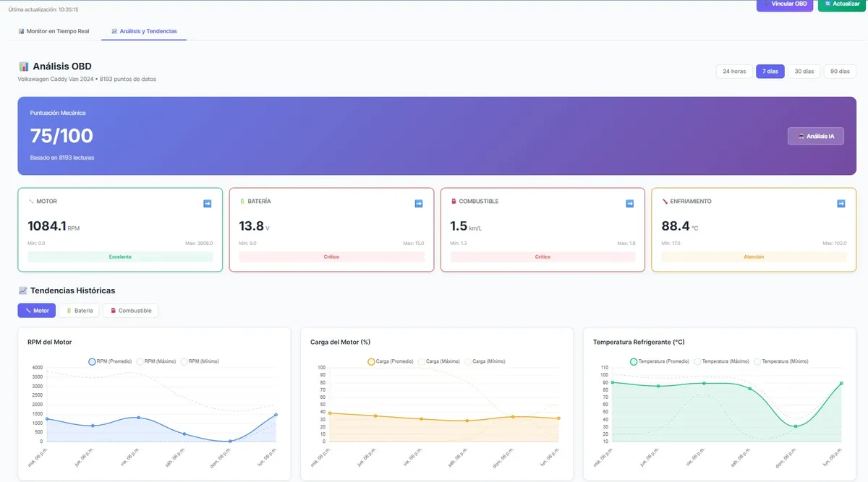Select Batería in the trend category selector

[80, 310]
